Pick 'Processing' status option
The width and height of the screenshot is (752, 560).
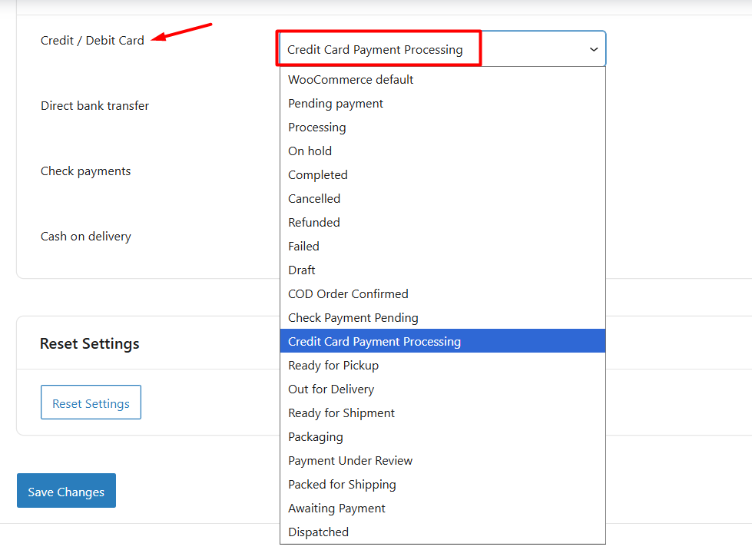click(317, 128)
